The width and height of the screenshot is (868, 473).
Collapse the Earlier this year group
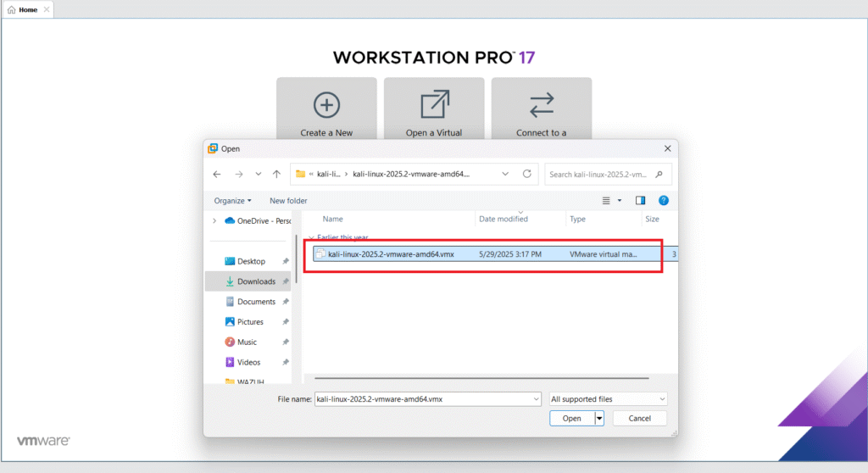pyautogui.click(x=311, y=237)
